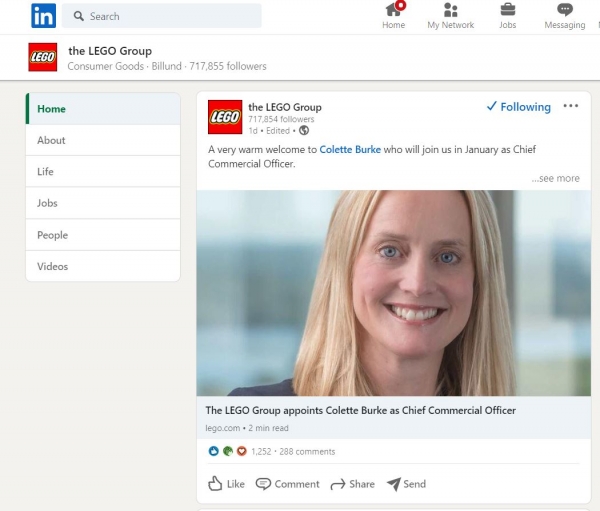The image size is (600, 511).
Task: Open the post's three-dot options menu
Action: pyautogui.click(x=571, y=106)
